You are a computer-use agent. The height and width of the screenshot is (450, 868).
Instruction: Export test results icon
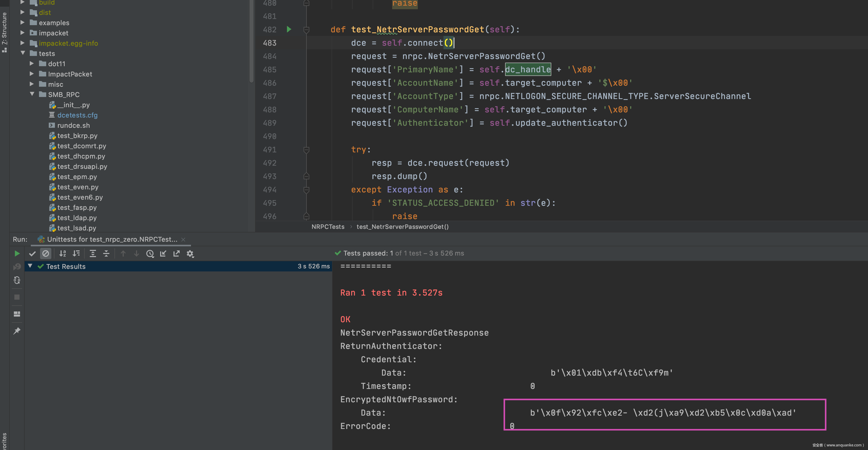click(177, 253)
